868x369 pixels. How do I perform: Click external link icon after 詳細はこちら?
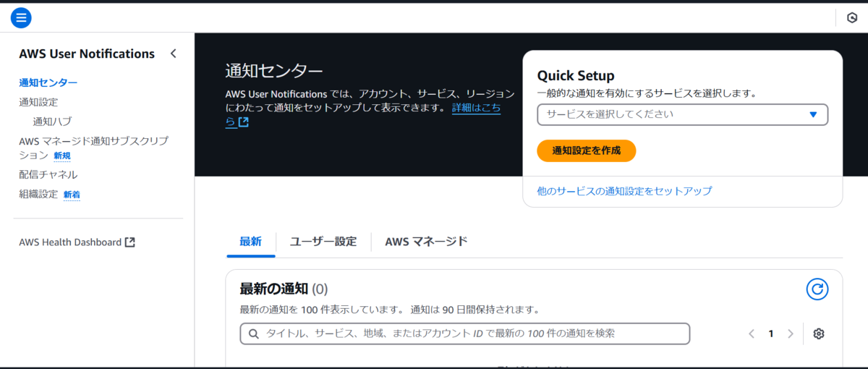tap(244, 122)
